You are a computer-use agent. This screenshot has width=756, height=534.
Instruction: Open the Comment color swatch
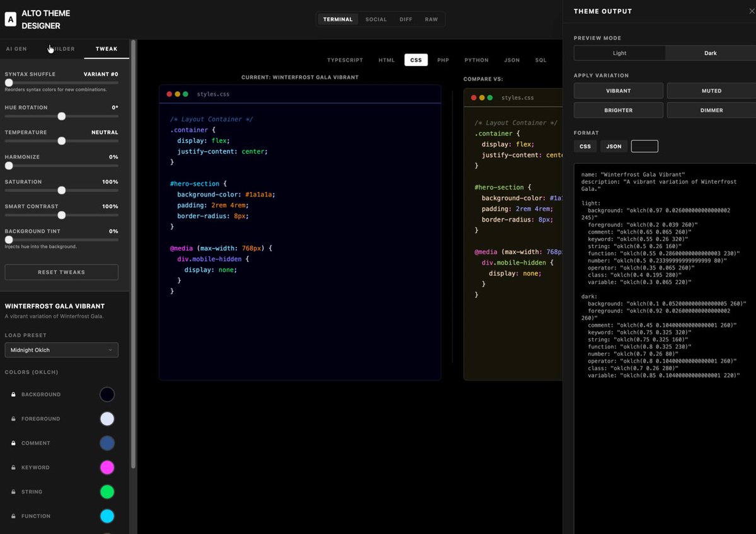[x=107, y=443]
